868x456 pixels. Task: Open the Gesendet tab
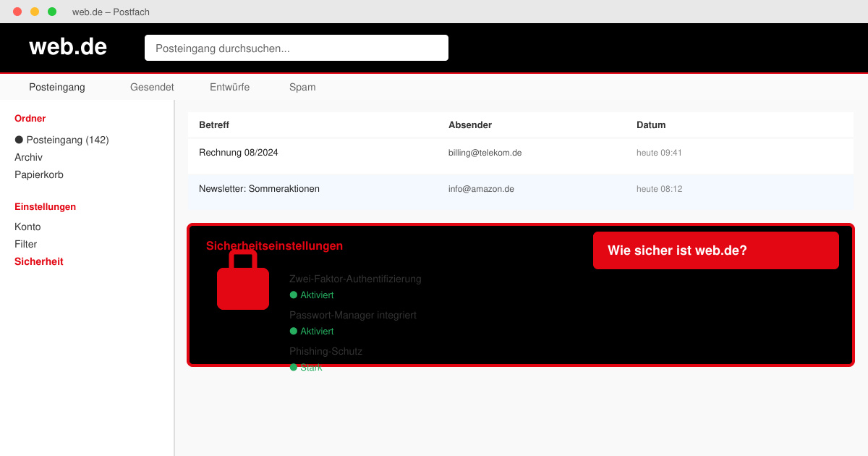tap(152, 87)
